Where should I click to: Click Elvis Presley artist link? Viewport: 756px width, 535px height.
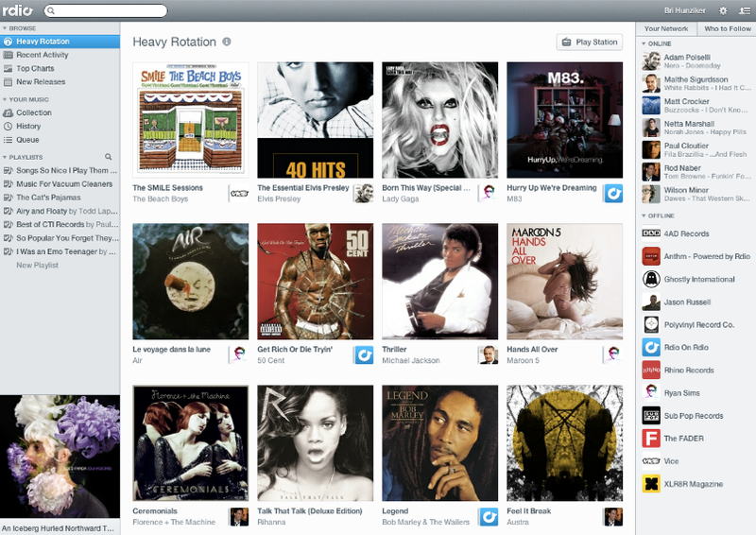pos(279,198)
